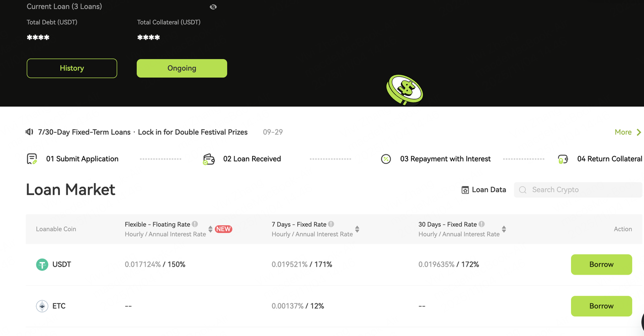Click Borrow button for USDT
This screenshot has width=644, height=336.
coord(601,265)
